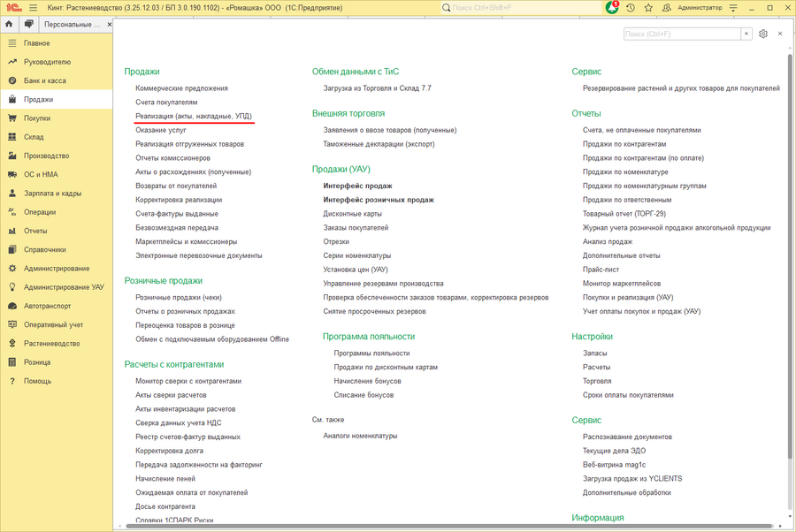Open Текущие дела ЭДО
The width and height of the screenshot is (796, 532).
click(x=615, y=451)
